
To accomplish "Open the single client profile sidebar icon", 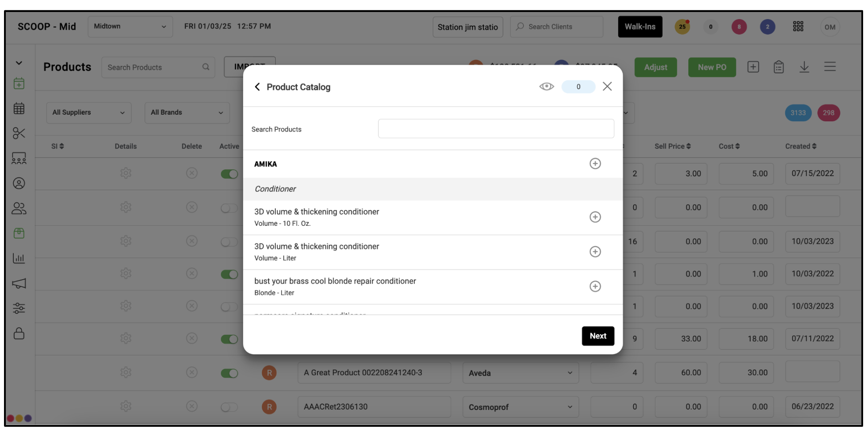I will pos(19,184).
